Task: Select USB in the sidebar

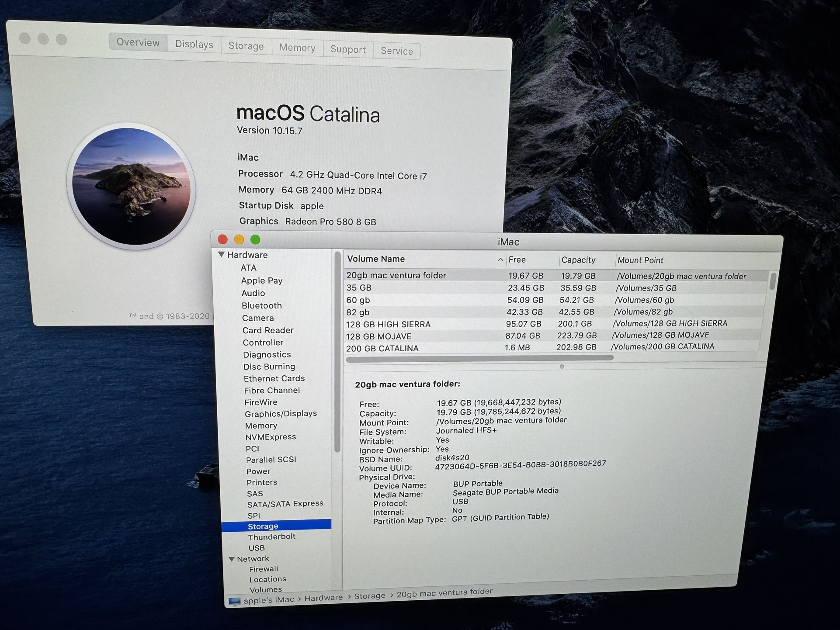Action: (x=257, y=548)
